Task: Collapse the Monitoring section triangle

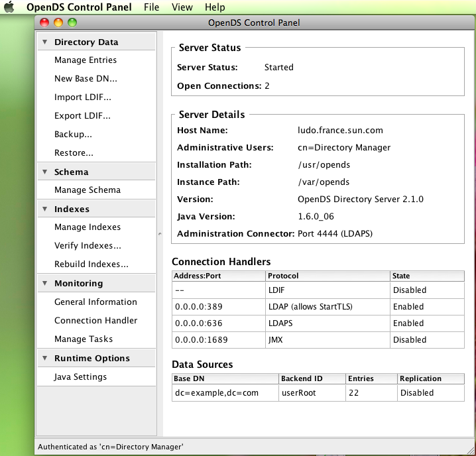Action: click(44, 283)
